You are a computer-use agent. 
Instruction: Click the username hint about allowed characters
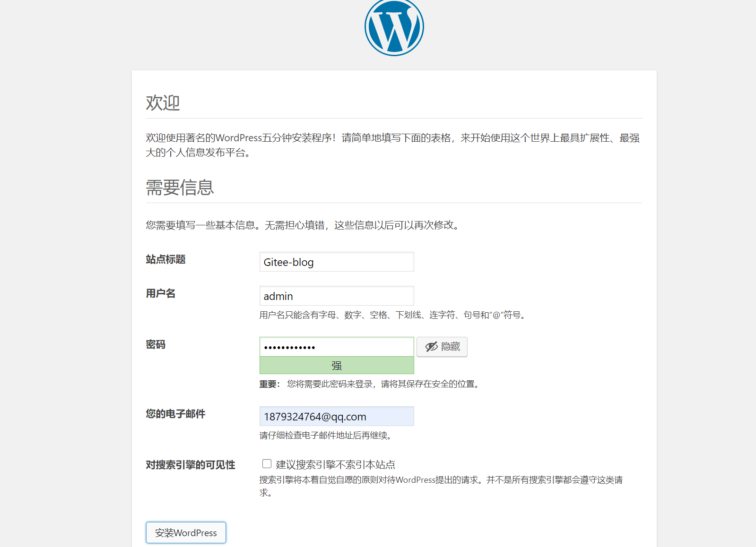[393, 315]
